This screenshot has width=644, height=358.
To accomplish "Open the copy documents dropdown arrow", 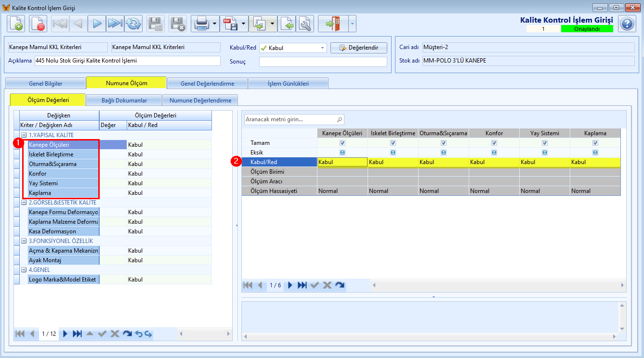I will click(272, 23).
